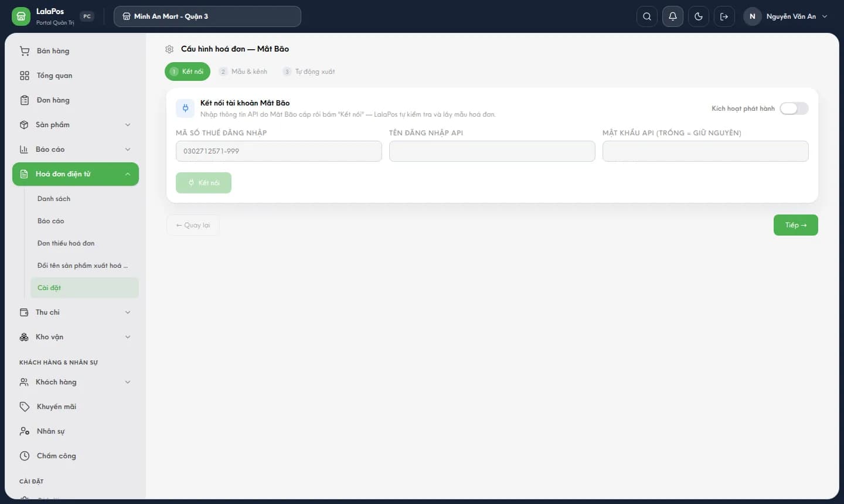This screenshot has height=504, width=844.
Task: Open the Minh An Mart - Quận 3 store selector
Action: [x=207, y=16]
